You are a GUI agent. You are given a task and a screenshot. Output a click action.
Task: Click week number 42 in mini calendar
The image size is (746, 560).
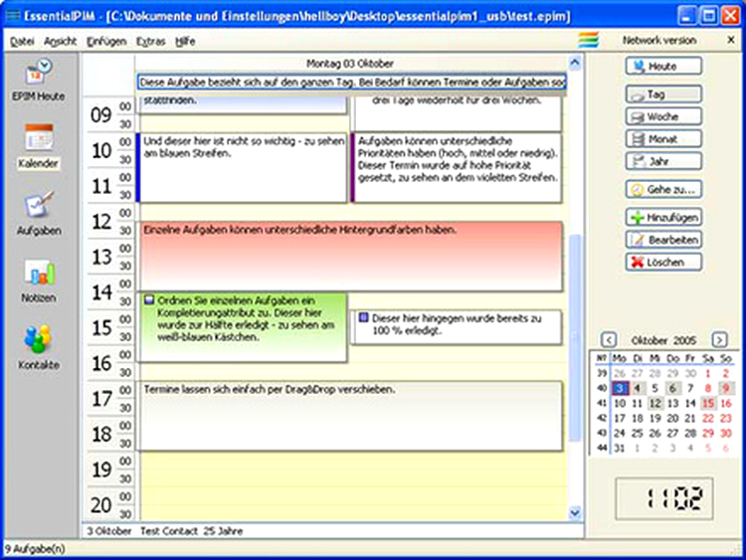(x=602, y=418)
